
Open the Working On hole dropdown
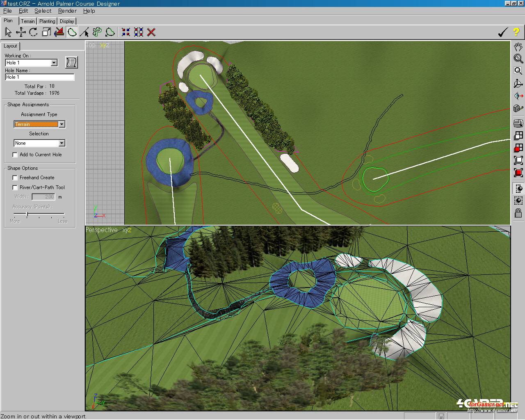point(54,63)
